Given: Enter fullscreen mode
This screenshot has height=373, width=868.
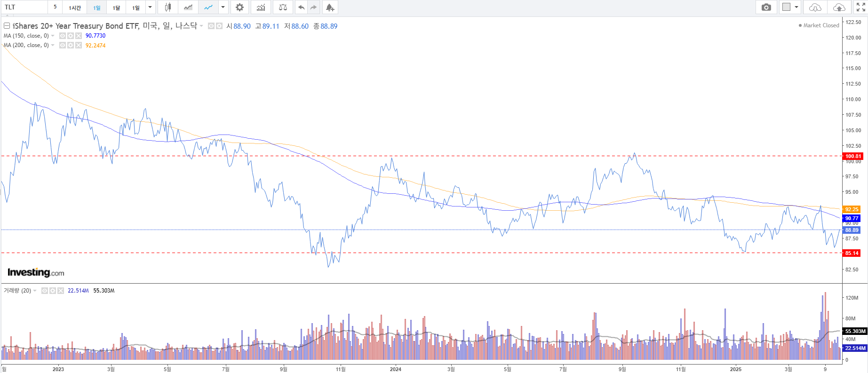Looking at the screenshot, I should [860, 7].
